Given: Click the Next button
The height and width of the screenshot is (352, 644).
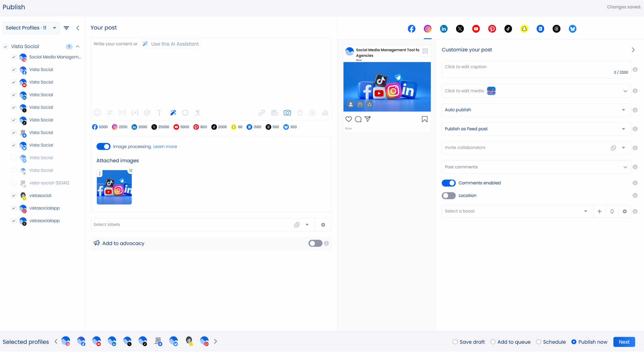Looking at the screenshot, I should pos(624,342).
